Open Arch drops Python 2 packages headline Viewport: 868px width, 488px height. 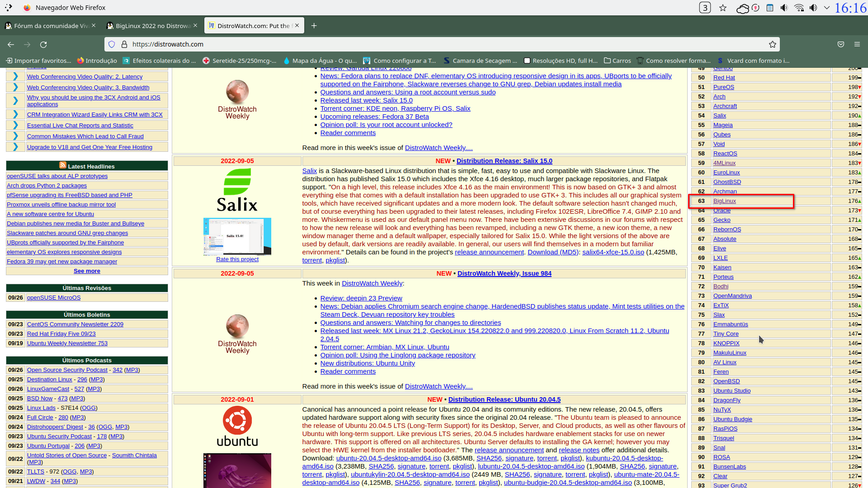pyautogui.click(x=47, y=186)
